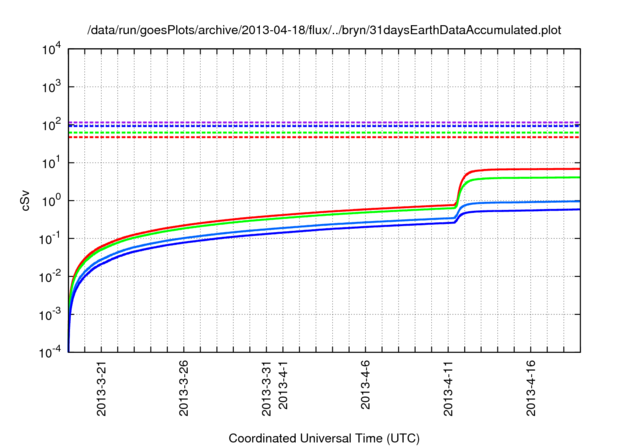Click the 10^-4 y-axis tick label
Image resolution: width=640 pixels, height=448 pixels.
(51, 353)
